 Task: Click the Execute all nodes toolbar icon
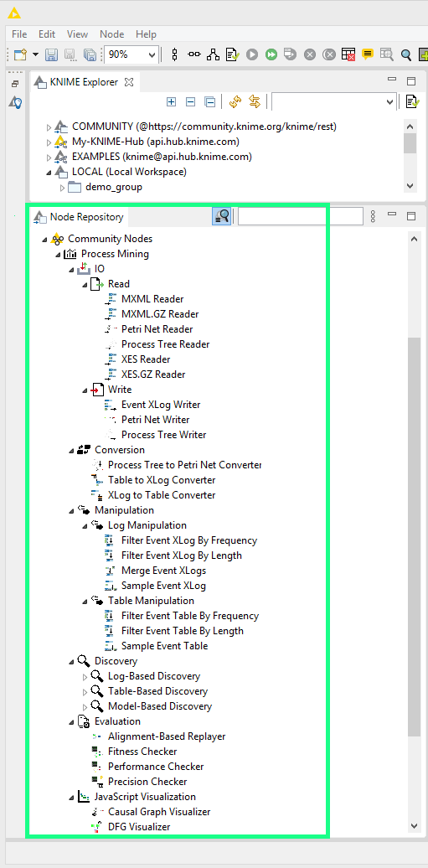point(271,54)
